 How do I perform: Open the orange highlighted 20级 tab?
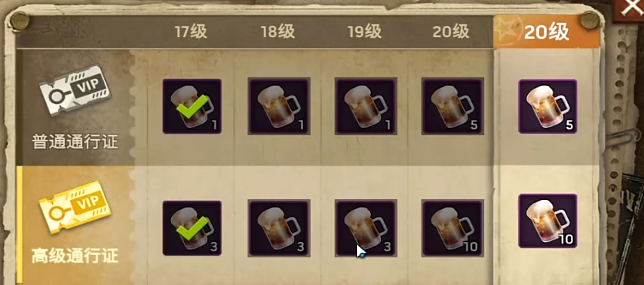[x=547, y=31]
